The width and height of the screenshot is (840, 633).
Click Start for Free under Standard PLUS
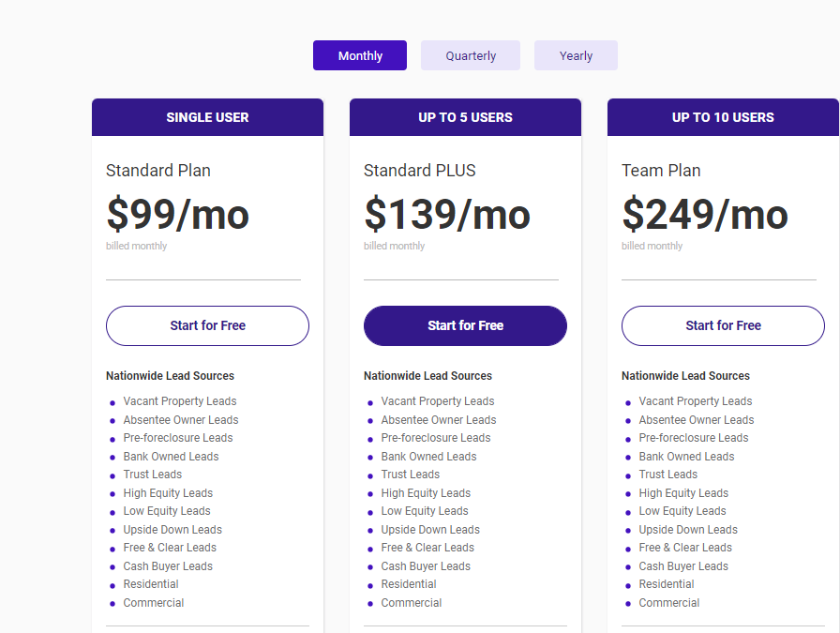click(x=465, y=325)
